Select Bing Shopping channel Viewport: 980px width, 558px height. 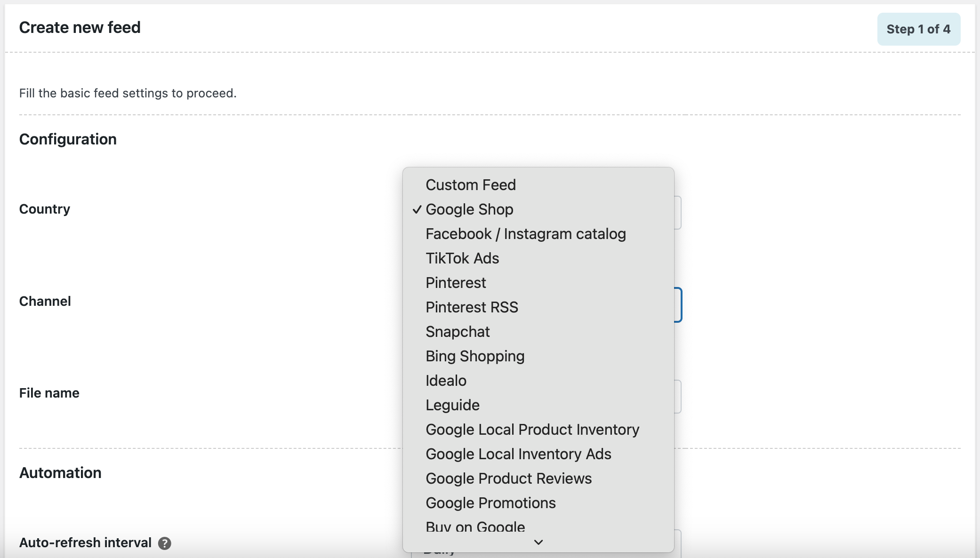pos(538,356)
